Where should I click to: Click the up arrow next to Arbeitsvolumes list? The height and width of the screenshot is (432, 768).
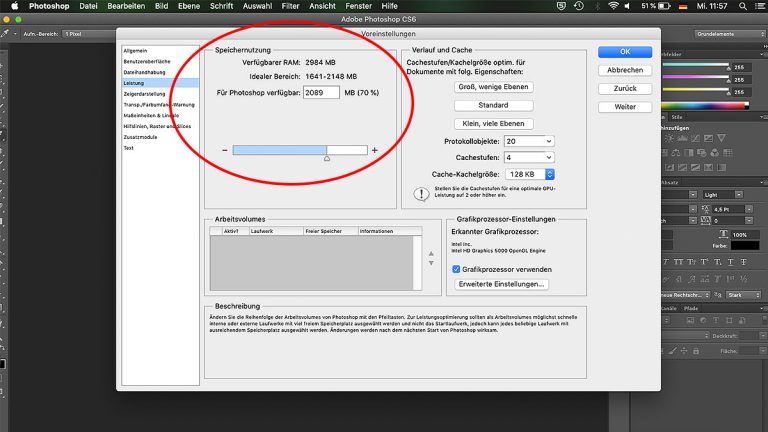click(x=431, y=252)
